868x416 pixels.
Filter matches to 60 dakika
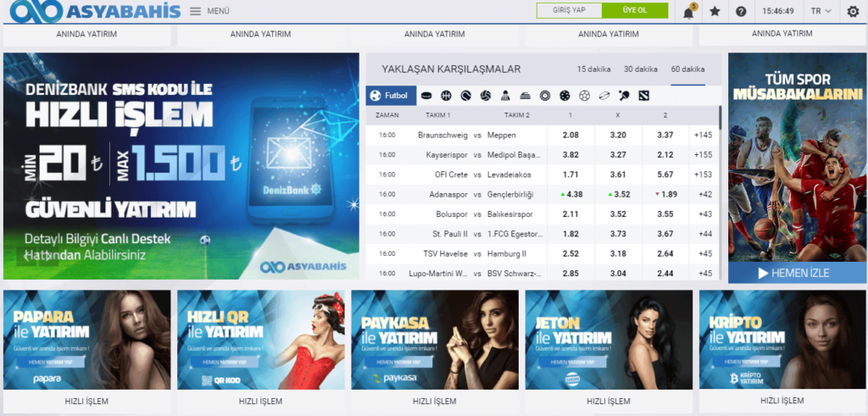click(687, 69)
